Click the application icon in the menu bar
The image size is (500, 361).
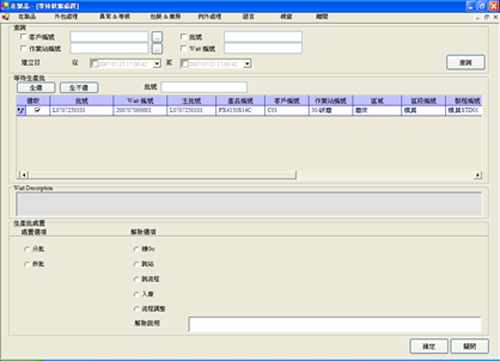5,16
